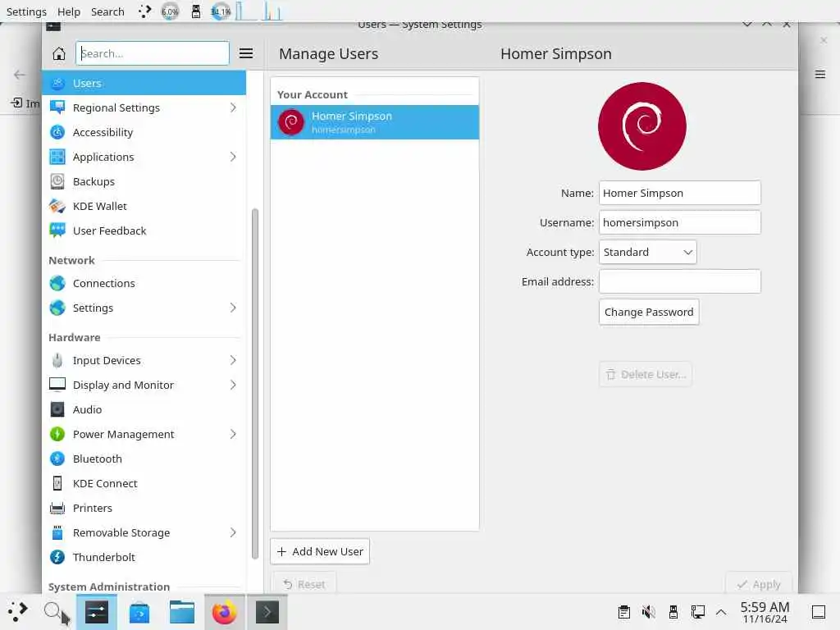Click the Display and Monitor icon
Image resolution: width=840 pixels, height=630 pixels.
pyautogui.click(x=57, y=386)
